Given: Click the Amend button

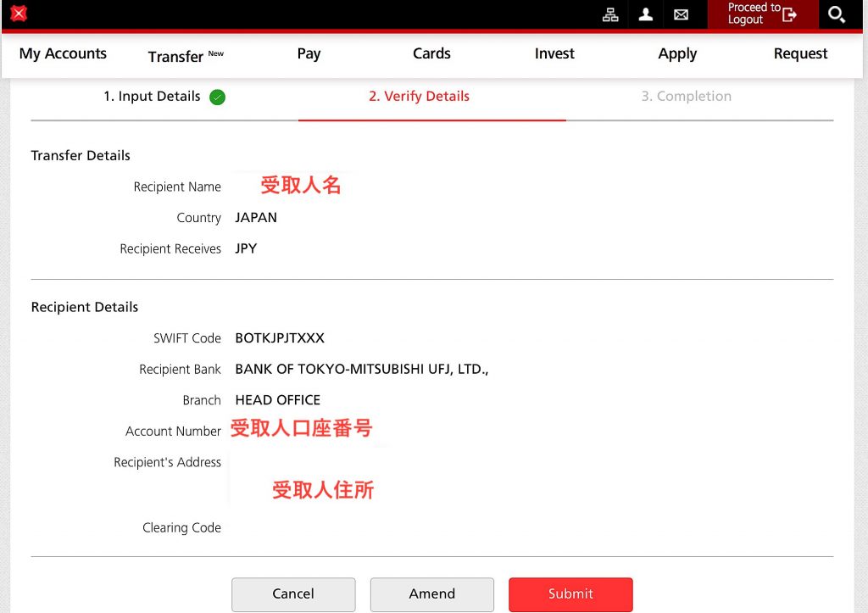Looking at the screenshot, I should [x=431, y=594].
